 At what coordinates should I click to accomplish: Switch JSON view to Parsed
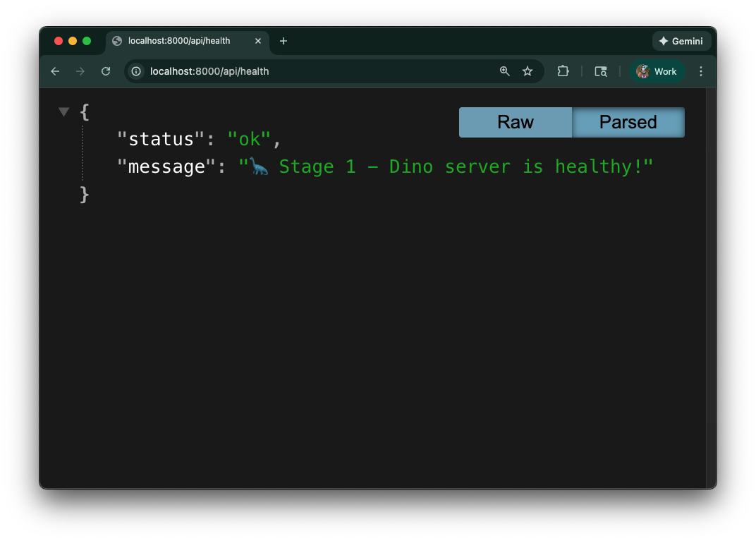pos(628,122)
